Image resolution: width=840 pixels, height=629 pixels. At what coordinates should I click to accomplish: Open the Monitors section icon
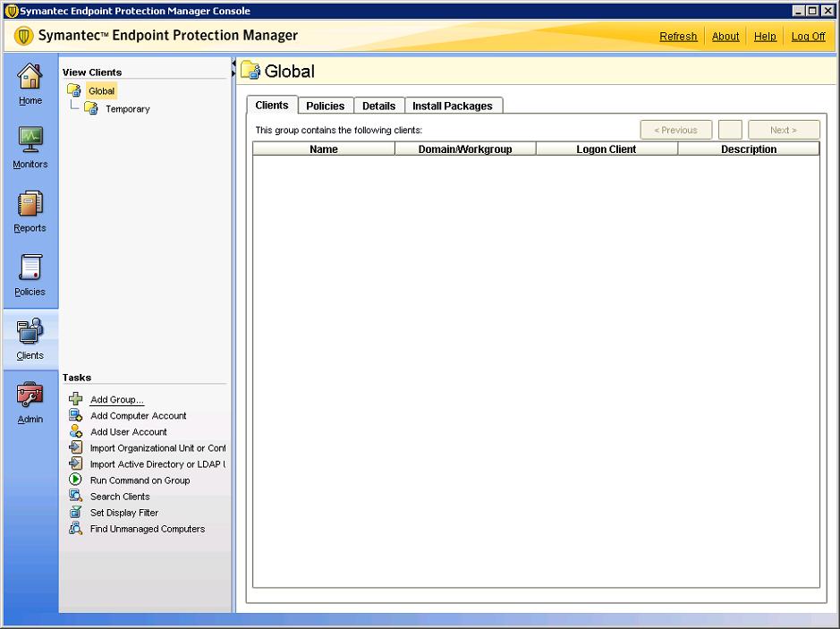pyautogui.click(x=30, y=140)
